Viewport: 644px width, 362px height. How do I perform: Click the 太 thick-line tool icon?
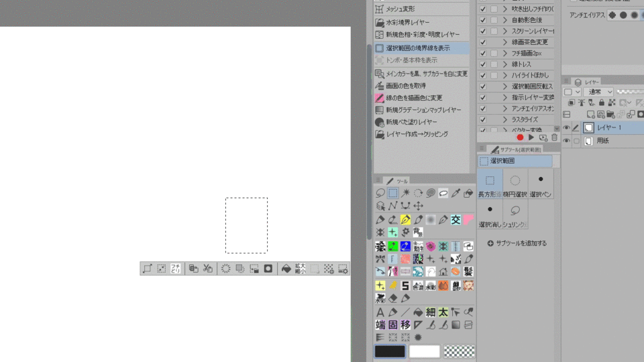(443, 312)
